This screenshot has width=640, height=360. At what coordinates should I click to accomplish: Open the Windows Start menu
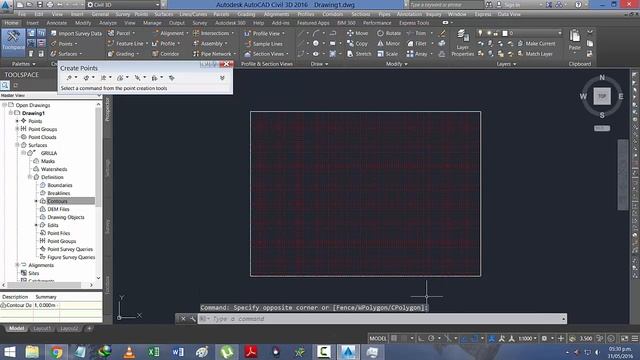[9, 352]
